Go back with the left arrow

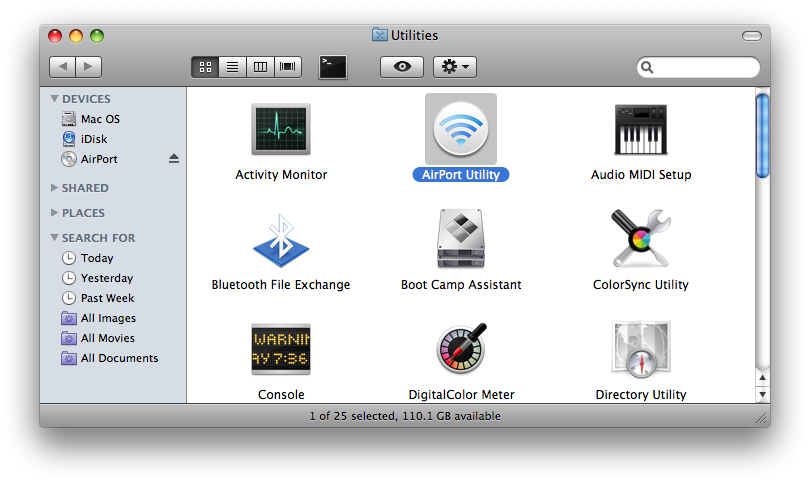click(x=63, y=67)
